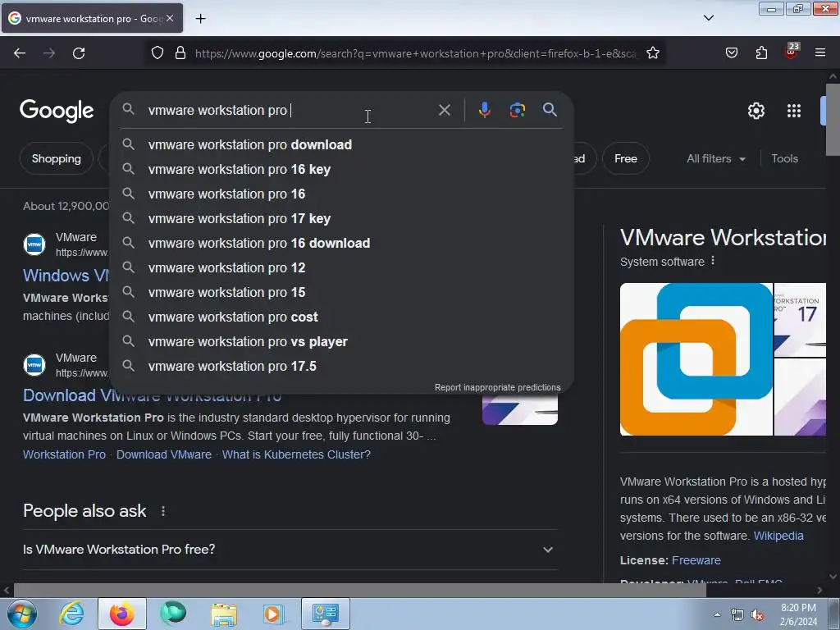Viewport: 840px width, 630px height.
Task: Open three-dot menu beside System software
Action: pyautogui.click(x=713, y=261)
